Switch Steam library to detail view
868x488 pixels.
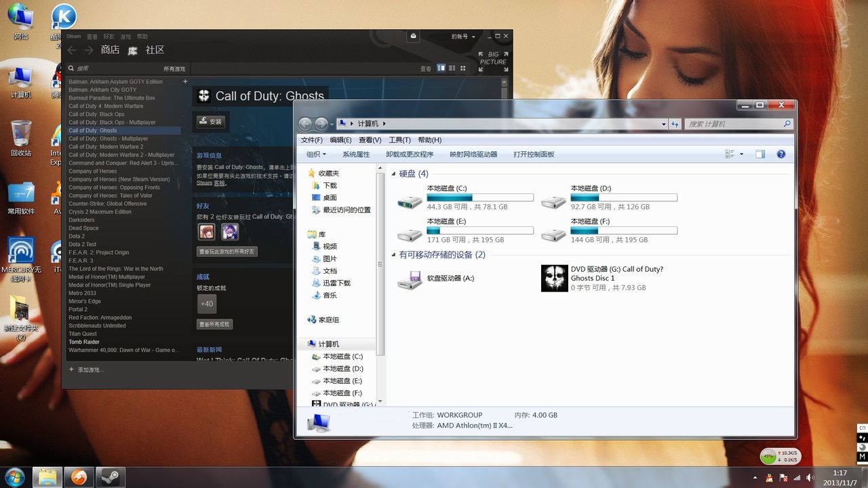(441, 68)
